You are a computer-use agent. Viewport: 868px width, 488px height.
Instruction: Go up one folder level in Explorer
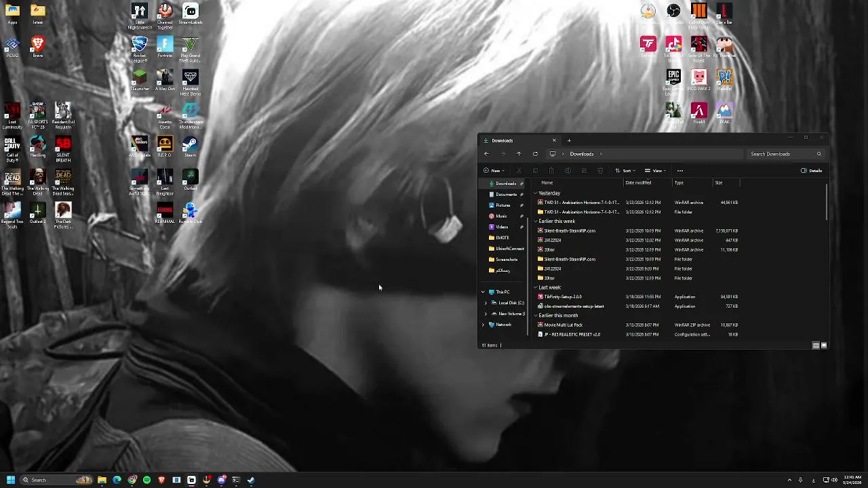click(519, 154)
